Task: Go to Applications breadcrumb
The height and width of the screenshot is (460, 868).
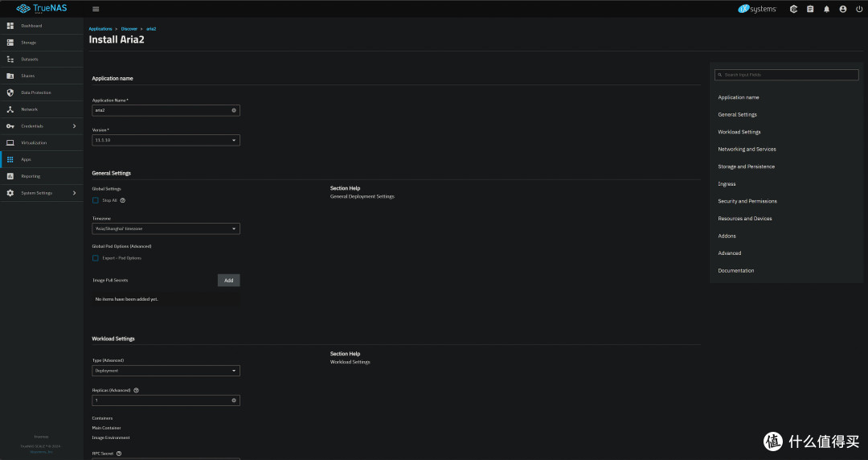Action: coord(100,29)
